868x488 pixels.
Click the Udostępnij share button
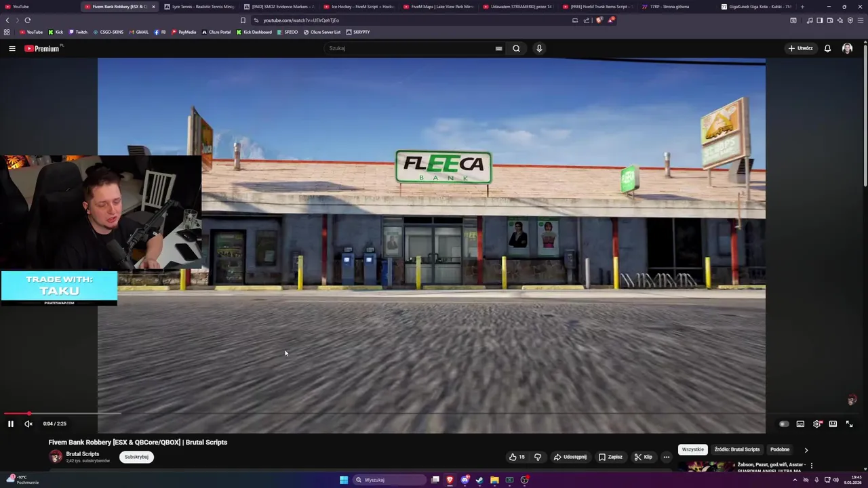[570, 457]
